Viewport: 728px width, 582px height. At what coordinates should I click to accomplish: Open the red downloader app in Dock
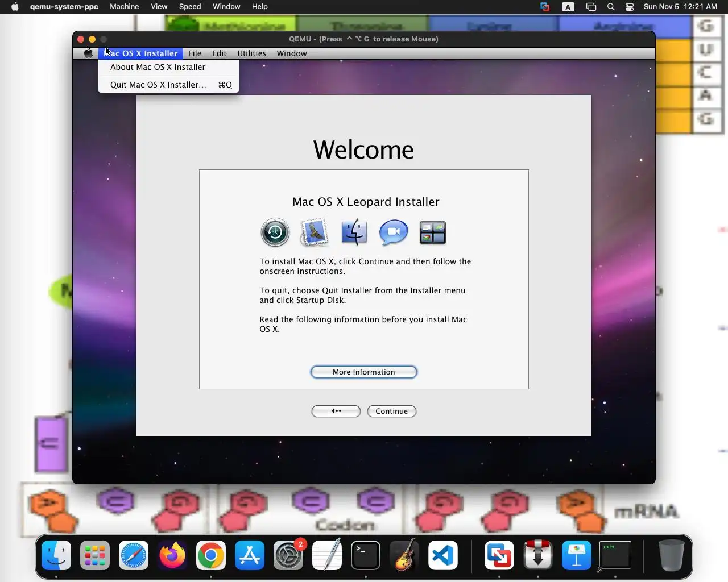click(x=538, y=555)
